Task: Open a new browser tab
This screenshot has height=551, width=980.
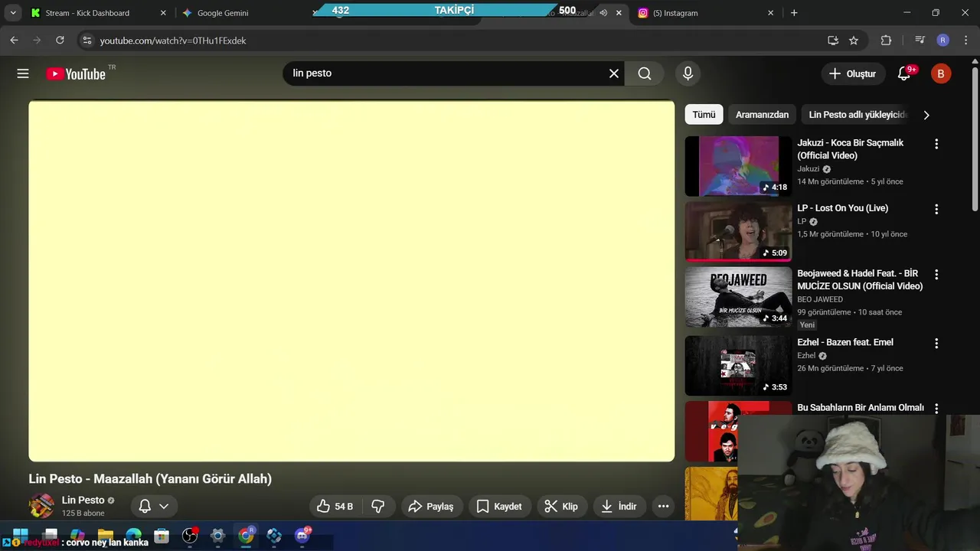Action: click(794, 13)
